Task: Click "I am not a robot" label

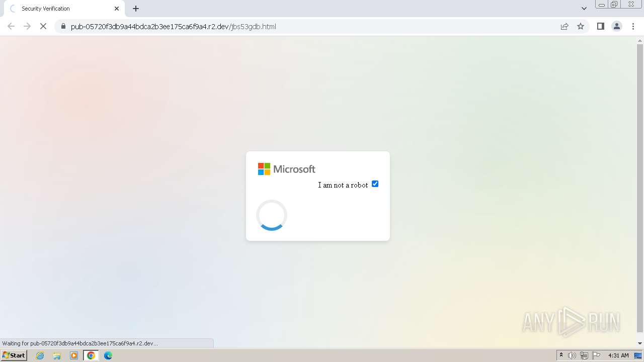Action: [x=343, y=185]
